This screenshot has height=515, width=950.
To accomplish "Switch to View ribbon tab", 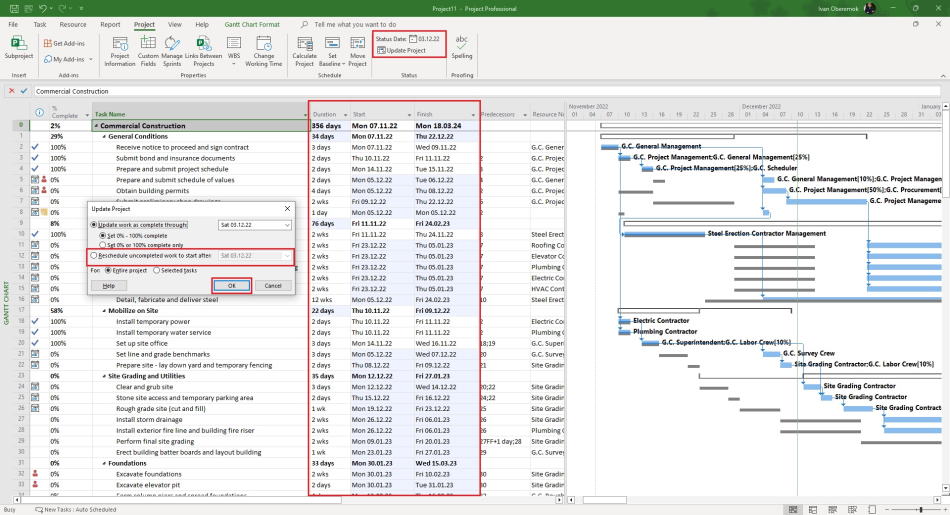I will click(x=174, y=24).
